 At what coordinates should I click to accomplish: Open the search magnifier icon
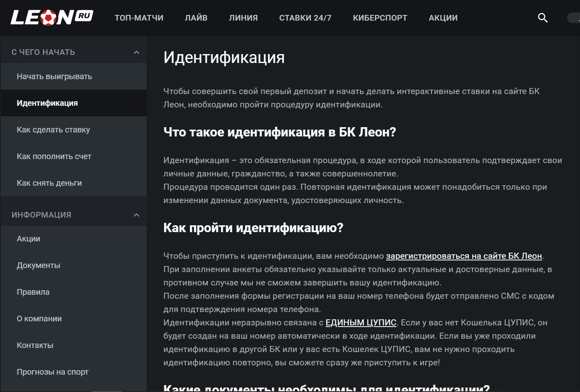coord(543,18)
